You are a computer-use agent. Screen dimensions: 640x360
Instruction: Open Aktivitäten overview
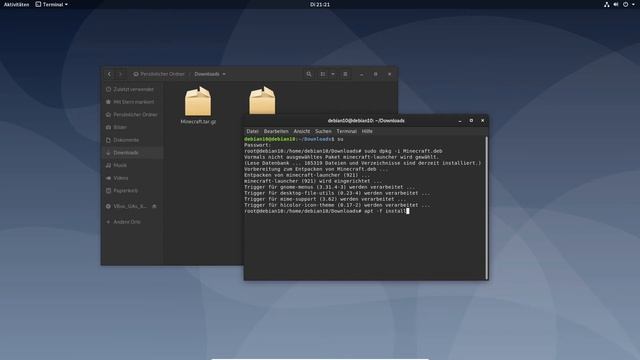coord(16,4)
